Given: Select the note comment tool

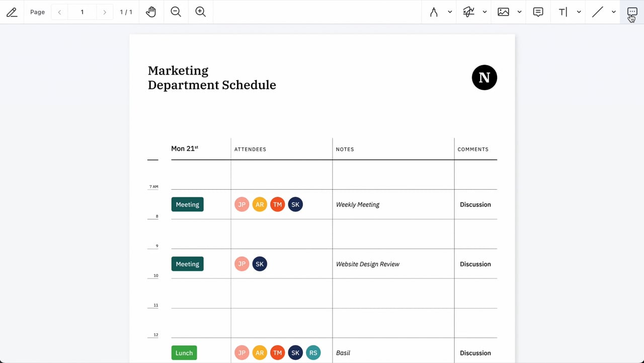Looking at the screenshot, I should pos(538,12).
